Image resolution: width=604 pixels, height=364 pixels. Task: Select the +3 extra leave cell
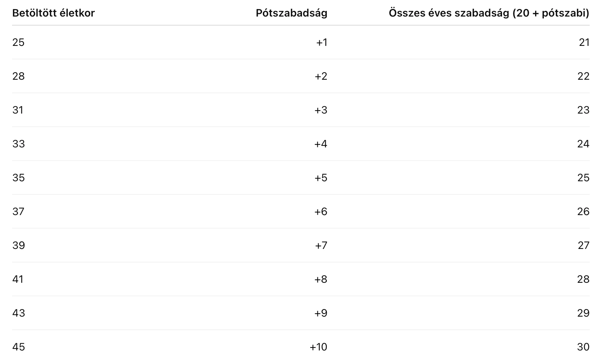[x=321, y=110]
